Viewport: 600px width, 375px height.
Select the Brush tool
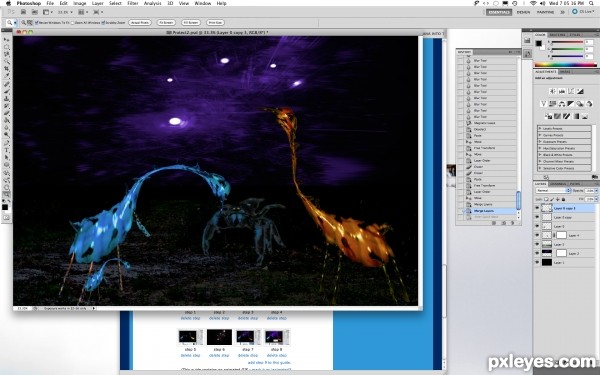[7, 91]
